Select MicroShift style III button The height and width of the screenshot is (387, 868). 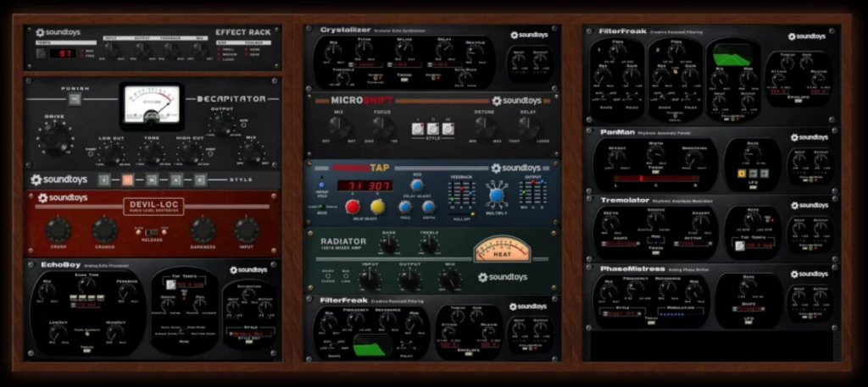pyautogui.click(x=448, y=129)
